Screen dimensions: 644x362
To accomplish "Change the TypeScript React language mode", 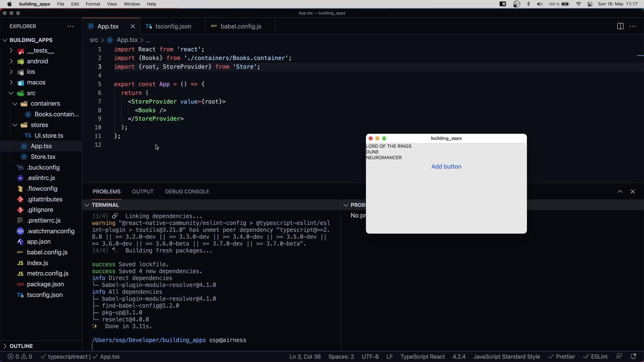I will click(422, 357).
